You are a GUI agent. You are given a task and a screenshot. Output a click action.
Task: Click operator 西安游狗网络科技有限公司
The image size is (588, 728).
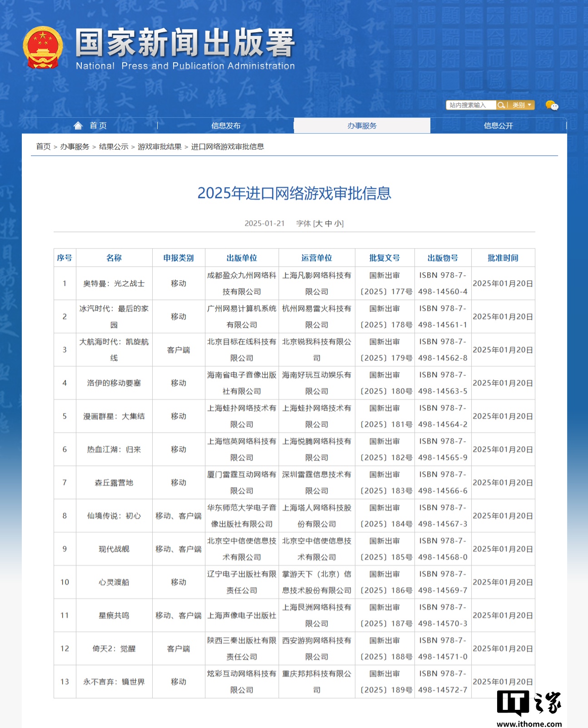point(317,648)
